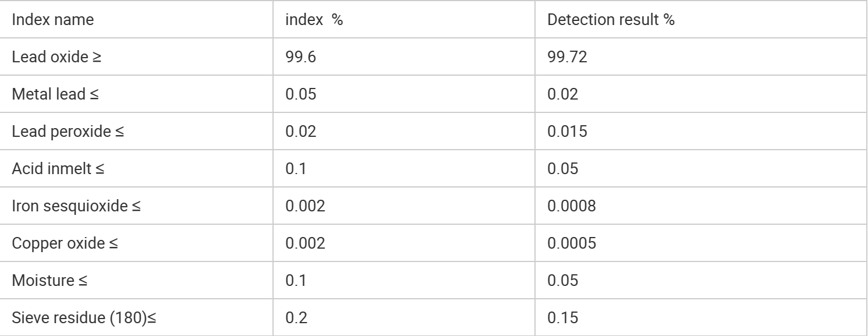Image resolution: width=868 pixels, height=336 pixels.
Task: Click the 'Detection result %' header
Action: (611, 20)
